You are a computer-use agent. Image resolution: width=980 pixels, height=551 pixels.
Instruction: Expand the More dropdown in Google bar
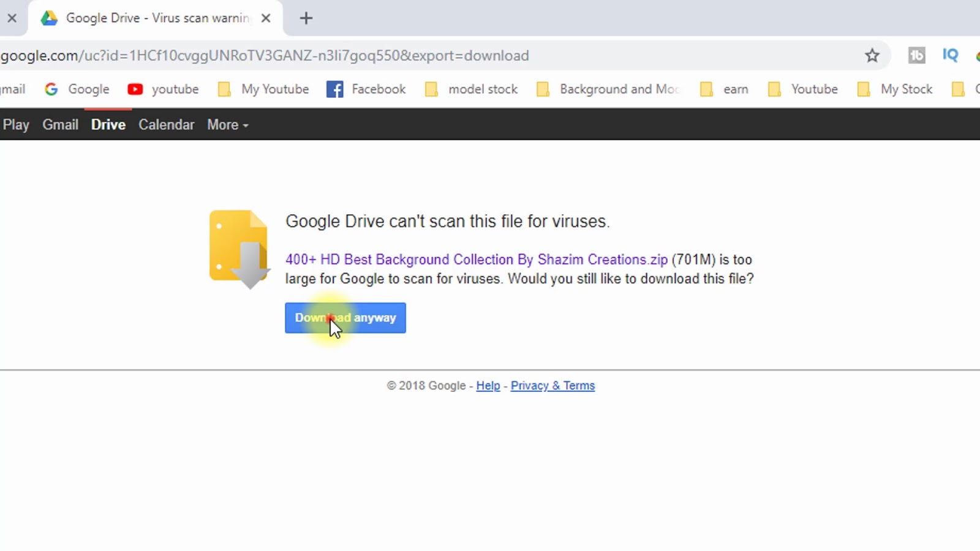click(x=228, y=125)
